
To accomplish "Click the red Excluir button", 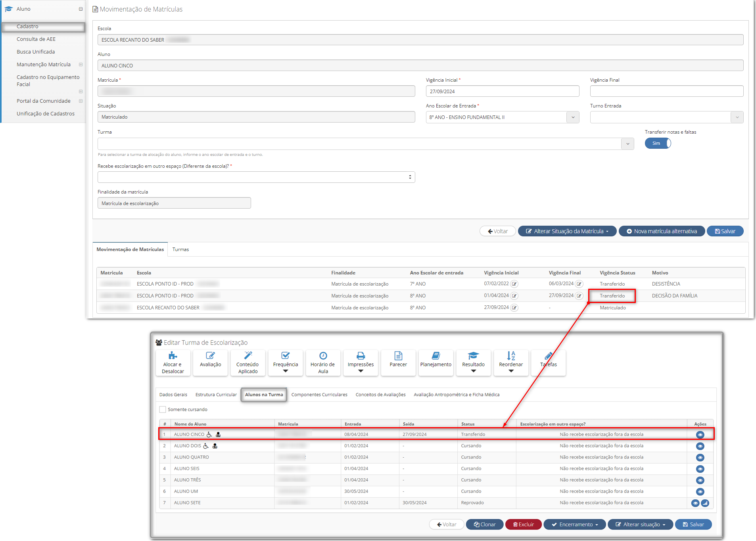I will tap(524, 524).
